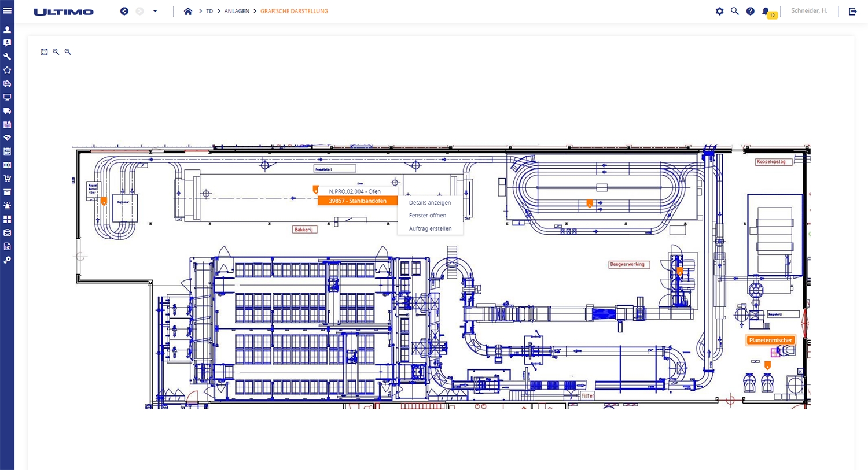Zoom out of the floor plan

tap(56, 52)
